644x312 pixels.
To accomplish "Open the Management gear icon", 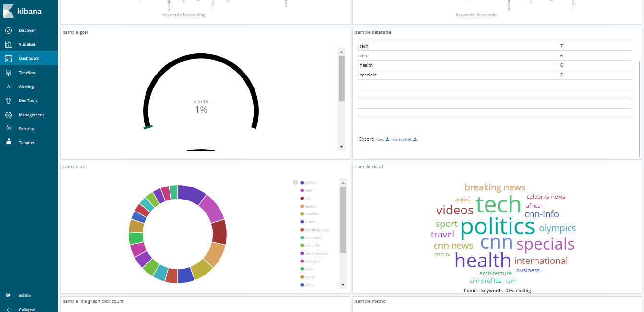I will 8,115.
